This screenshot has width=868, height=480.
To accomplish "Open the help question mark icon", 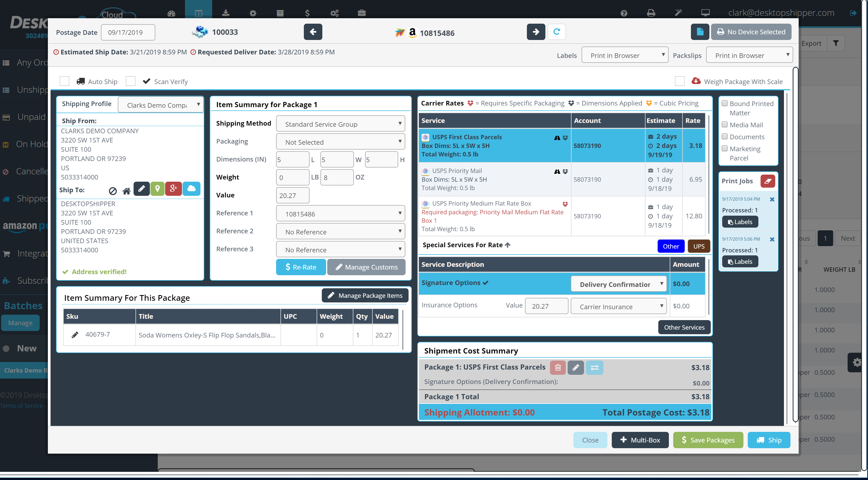I will click(x=624, y=13).
